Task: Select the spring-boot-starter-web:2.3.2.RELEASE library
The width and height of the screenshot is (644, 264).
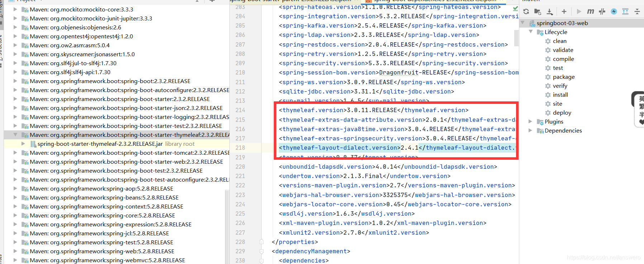Action: click(127, 162)
